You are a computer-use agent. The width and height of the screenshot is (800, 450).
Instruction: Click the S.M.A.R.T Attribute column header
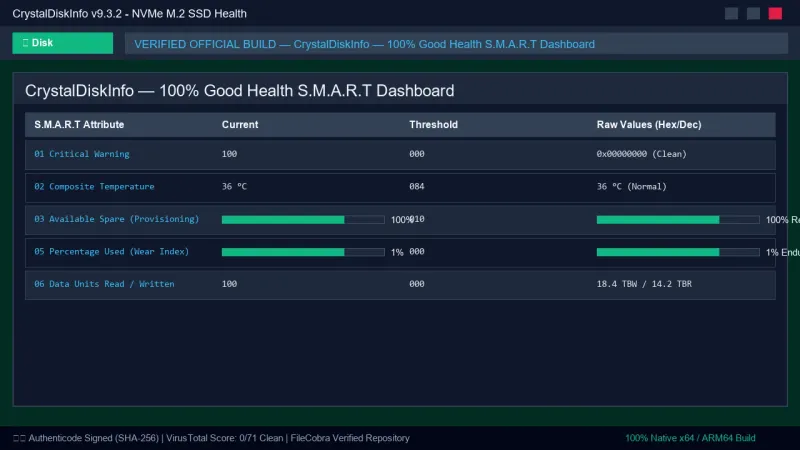coord(79,124)
